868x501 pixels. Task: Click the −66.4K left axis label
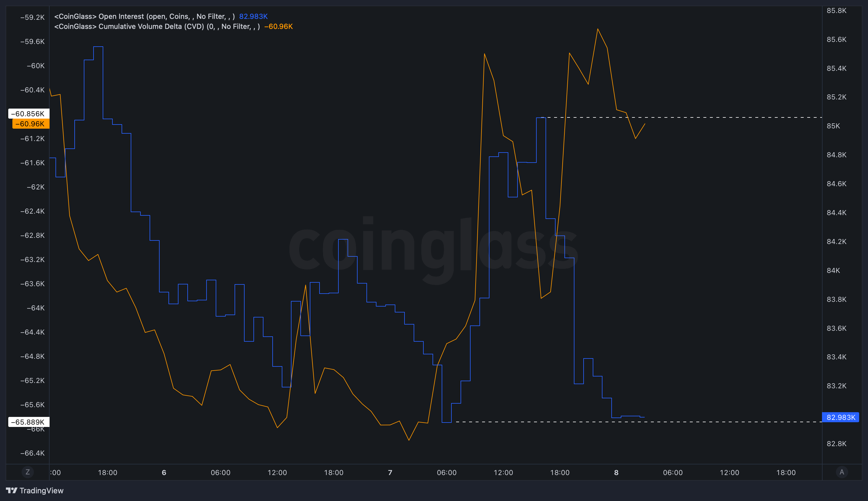[32, 453]
